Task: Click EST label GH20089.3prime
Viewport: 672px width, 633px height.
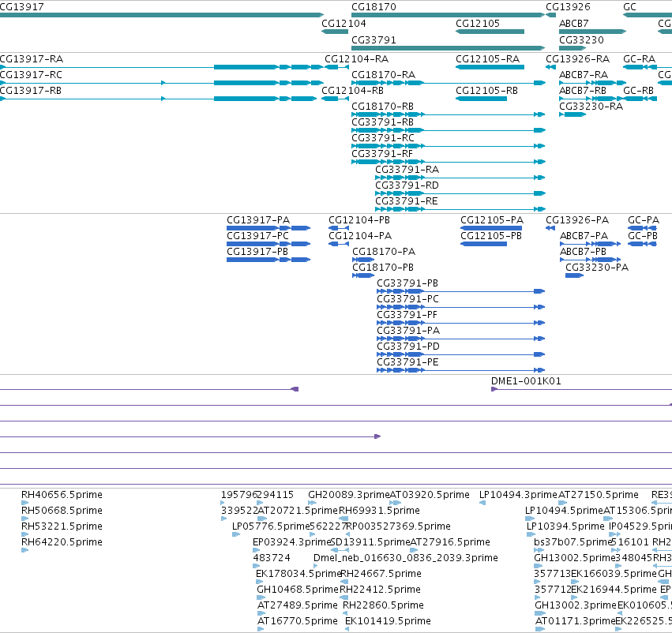Action: coord(348,495)
